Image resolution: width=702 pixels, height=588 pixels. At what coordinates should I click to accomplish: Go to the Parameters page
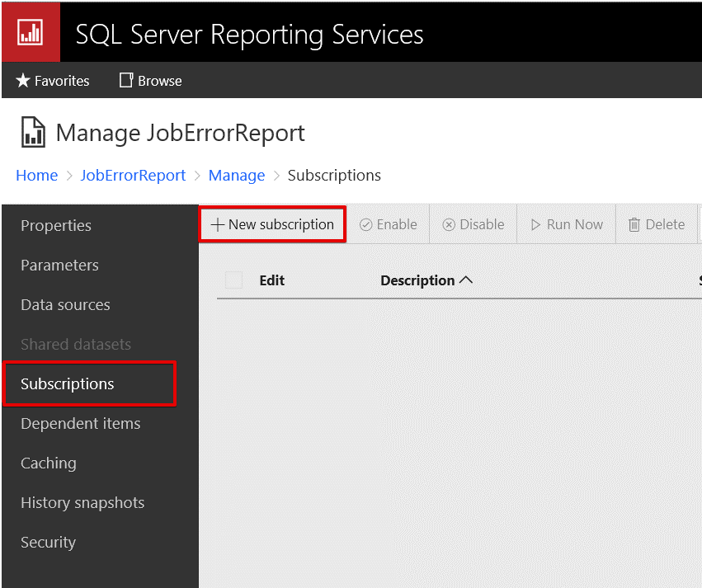pos(59,266)
